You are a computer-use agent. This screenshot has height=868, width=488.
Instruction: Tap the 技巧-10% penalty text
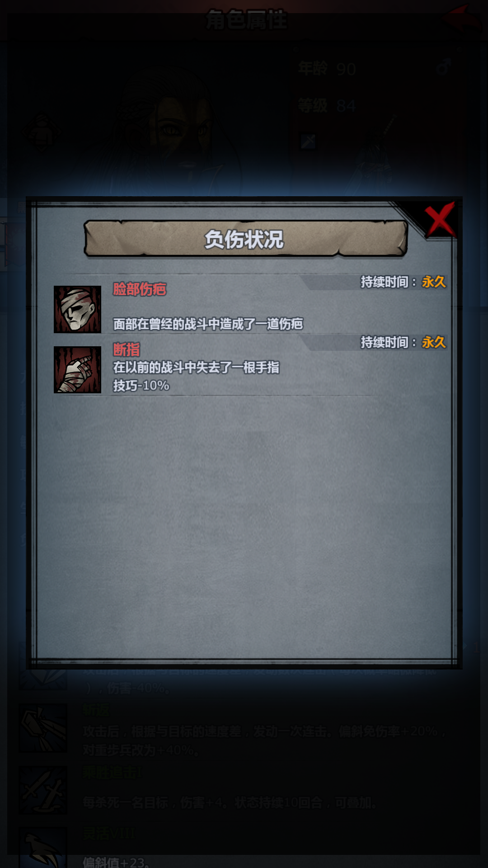(x=141, y=386)
